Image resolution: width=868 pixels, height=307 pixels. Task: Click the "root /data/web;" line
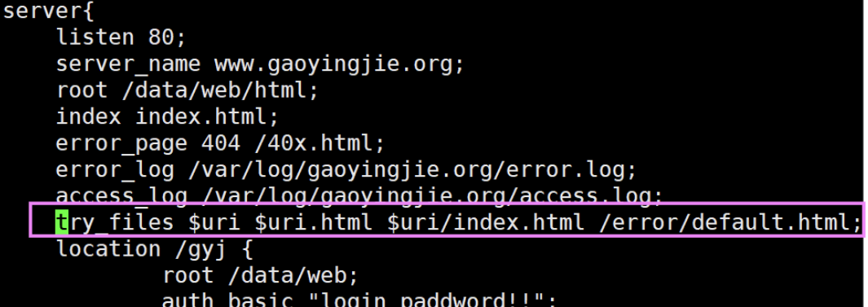point(261,275)
